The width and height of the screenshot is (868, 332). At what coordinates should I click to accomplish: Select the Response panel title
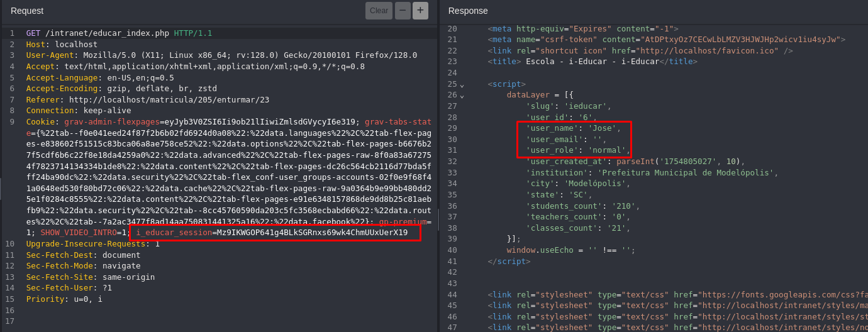point(468,11)
